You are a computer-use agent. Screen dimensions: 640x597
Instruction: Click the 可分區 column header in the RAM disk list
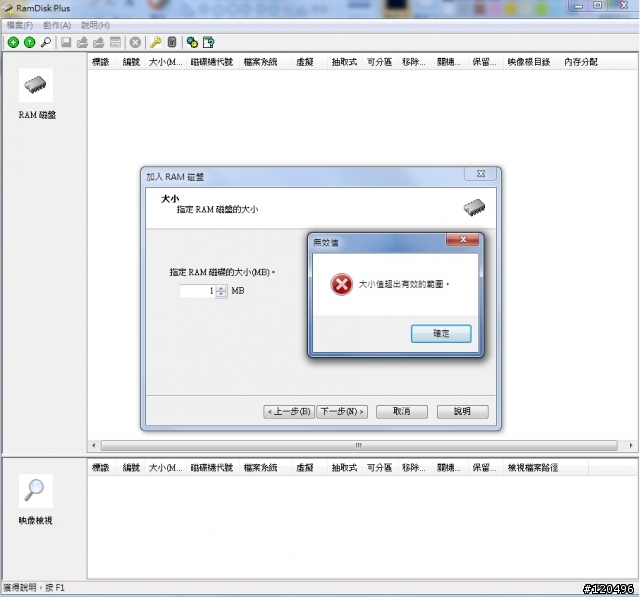coord(379,62)
